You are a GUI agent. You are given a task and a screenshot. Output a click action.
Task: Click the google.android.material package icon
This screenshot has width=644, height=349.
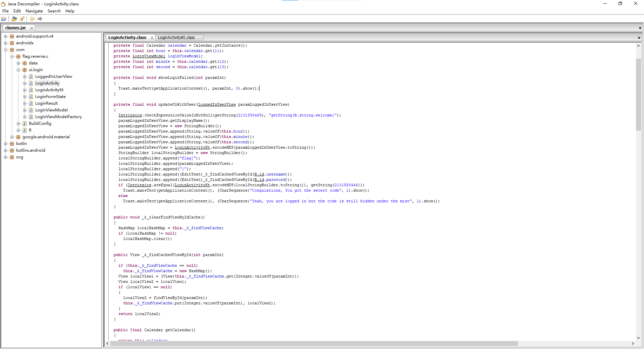point(18,137)
